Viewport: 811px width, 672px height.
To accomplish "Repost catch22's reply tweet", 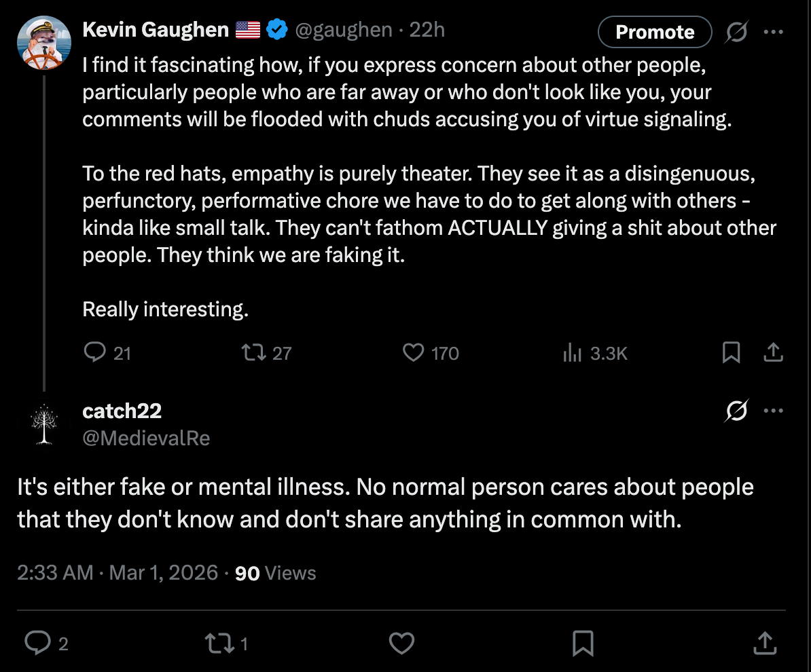I will tap(218, 642).
